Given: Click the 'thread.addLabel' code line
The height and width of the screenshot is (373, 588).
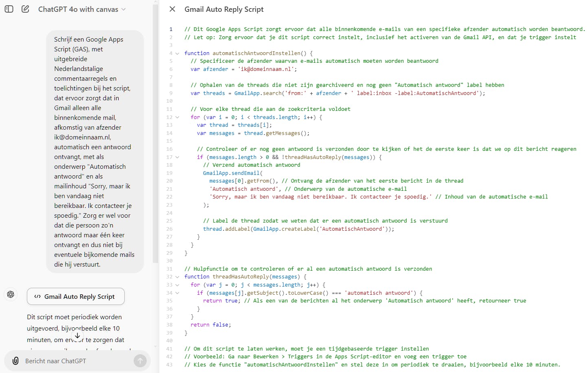Looking at the screenshot, I should coord(299,229).
